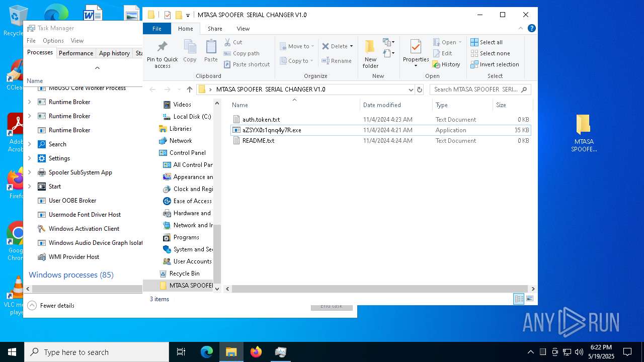Open Microsoft Edge from taskbar
This screenshot has height=362, width=644.
pos(207,352)
